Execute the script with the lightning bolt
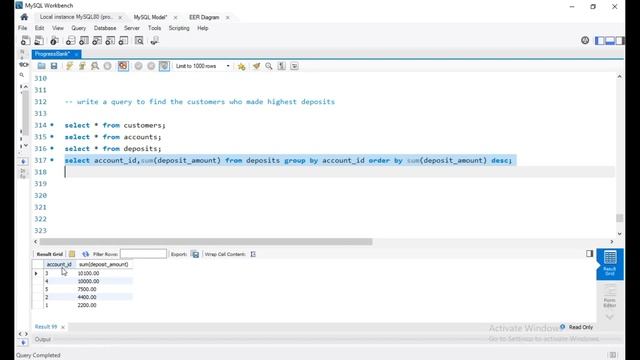 [69, 66]
